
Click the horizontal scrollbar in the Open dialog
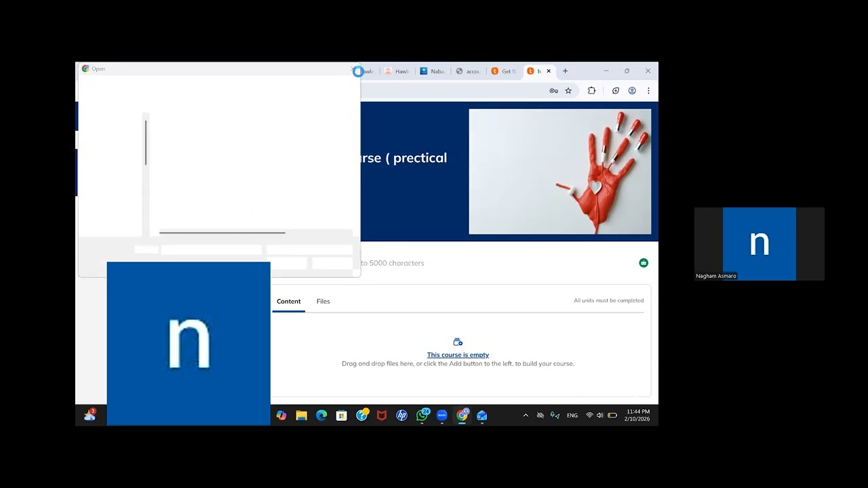click(x=222, y=232)
